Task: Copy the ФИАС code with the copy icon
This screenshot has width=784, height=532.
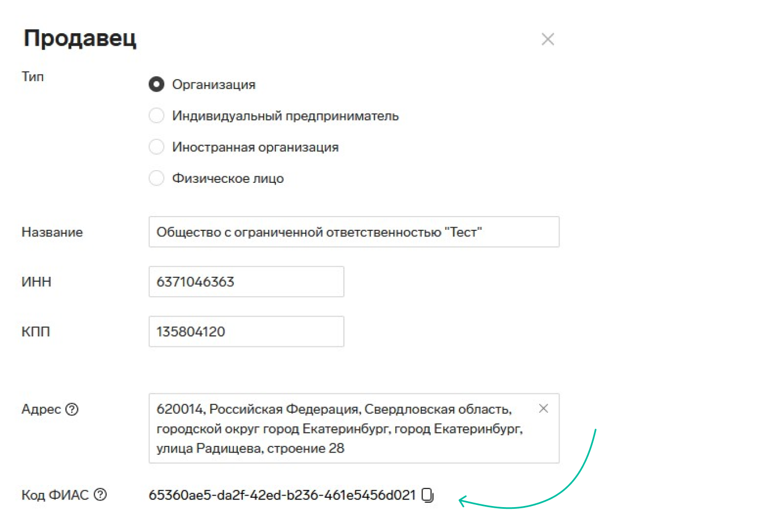Action: pyautogui.click(x=427, y=495)
